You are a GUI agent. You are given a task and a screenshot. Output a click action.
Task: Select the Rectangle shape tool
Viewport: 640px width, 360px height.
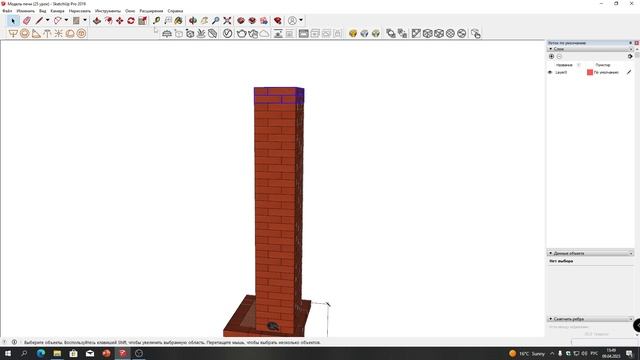(x=76, y=20)
